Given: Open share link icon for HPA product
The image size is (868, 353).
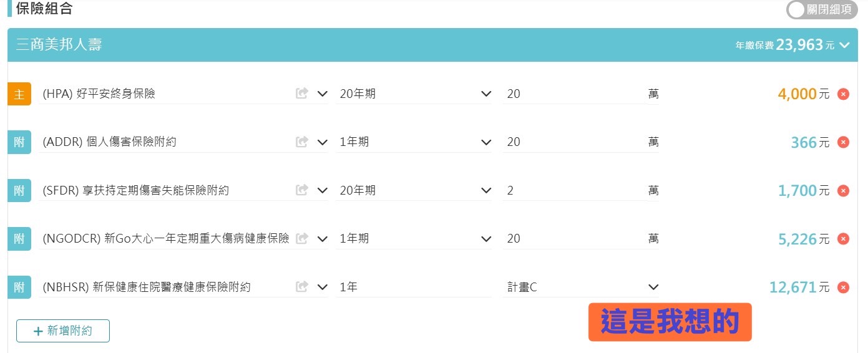Looking at the screenshot, I should (302, 94).
